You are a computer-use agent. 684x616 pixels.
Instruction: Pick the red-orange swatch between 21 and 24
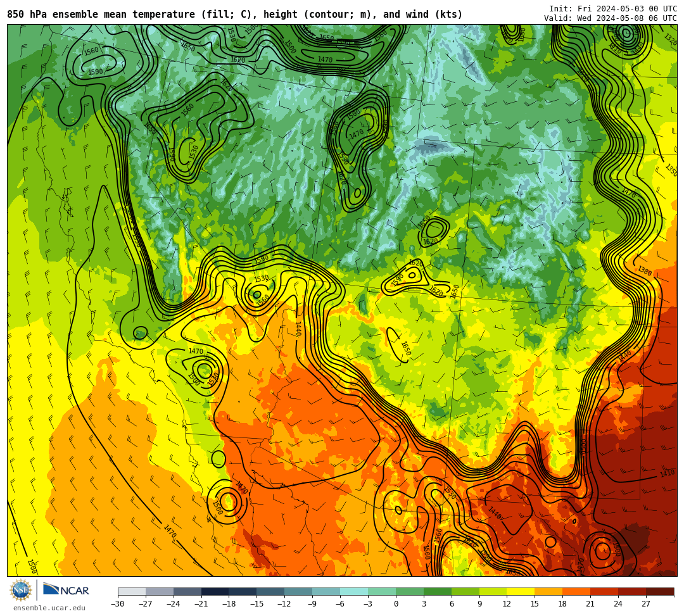tap(605, 591)
